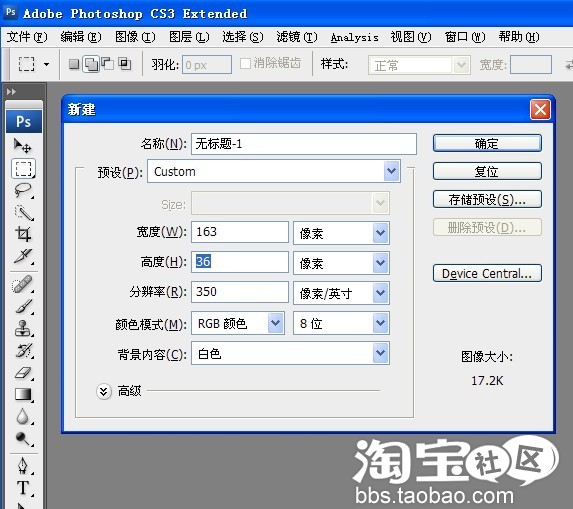Image resolution: width=573 pixels, height=509 pixels.
Task: Select the Crop tool
Action: pyautogui.click(x=23, y=234)
